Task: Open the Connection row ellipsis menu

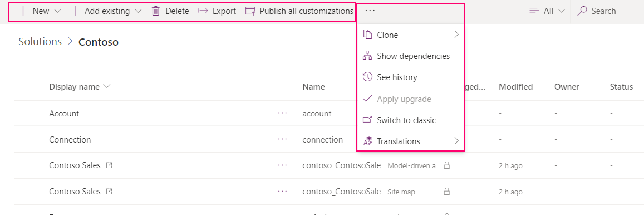Action: point(282,139)
